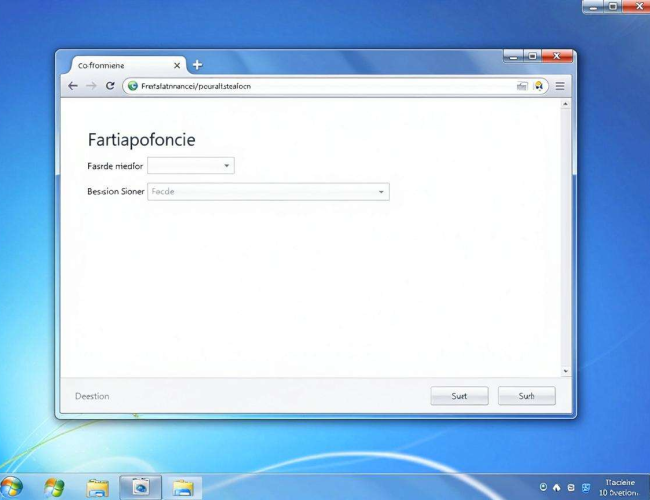The width and height of the screenshot is (650, 500).
Task: Click the round tray icon in system tray
Action: pyautogui.click(x=543, y=487)
